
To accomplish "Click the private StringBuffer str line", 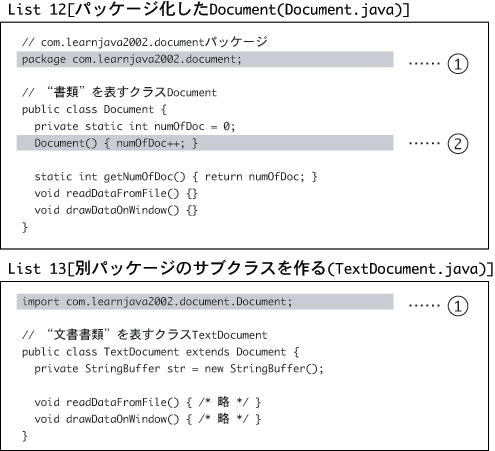I will point(179,369).
